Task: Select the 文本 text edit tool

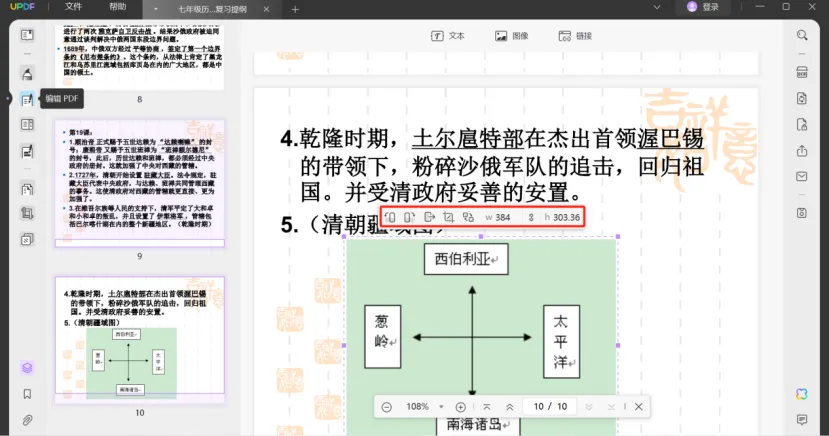Action: (447, 36)
